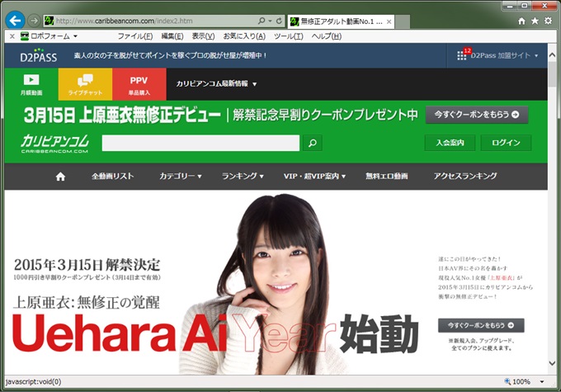
Task: Click the 100% zoom level indicator
Action: click(x=517, y=381)
